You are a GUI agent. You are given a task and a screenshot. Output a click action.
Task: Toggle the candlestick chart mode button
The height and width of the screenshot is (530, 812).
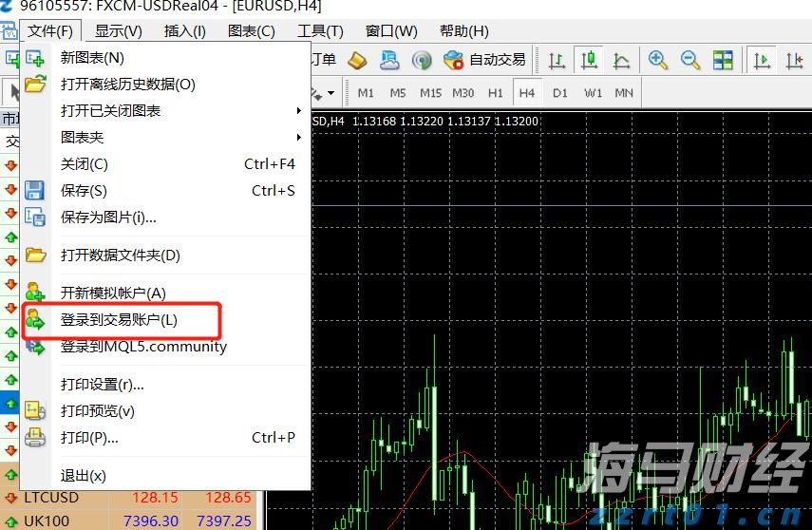590,60
